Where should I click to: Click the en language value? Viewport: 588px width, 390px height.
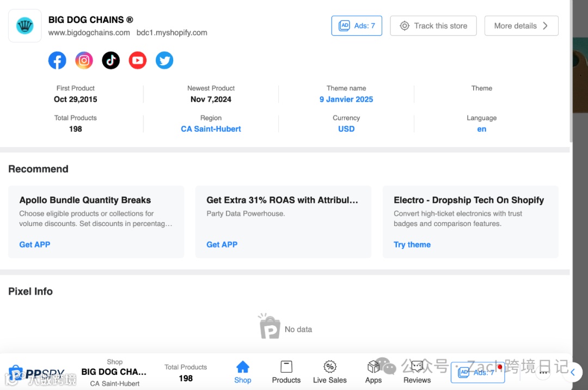click(x=481, y=129)
